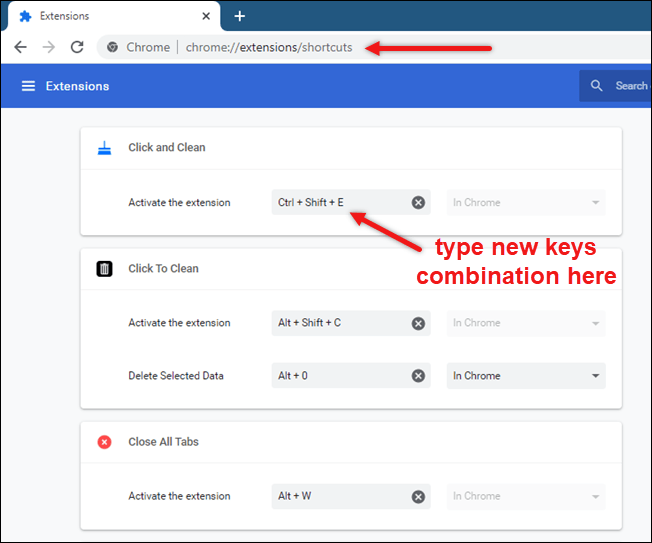Screen dimensions: 652x543
Task: Click the puzzle icon on Extensions tab
Action: click(x=25, y=16)
